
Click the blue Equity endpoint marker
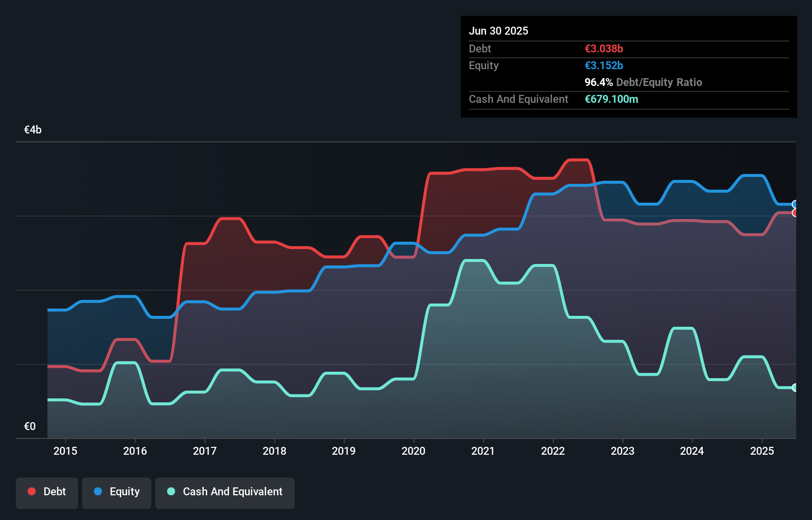click(x=795, y=204)
